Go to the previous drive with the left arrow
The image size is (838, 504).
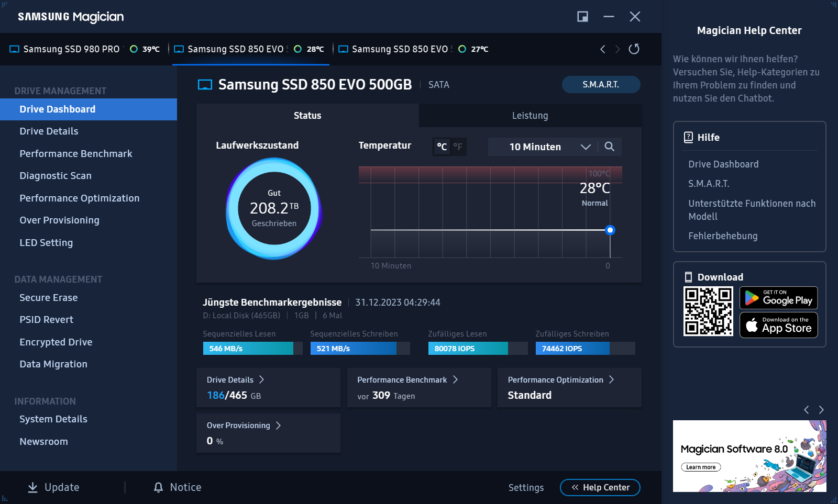pyautogui.click(x=603, y=49)
